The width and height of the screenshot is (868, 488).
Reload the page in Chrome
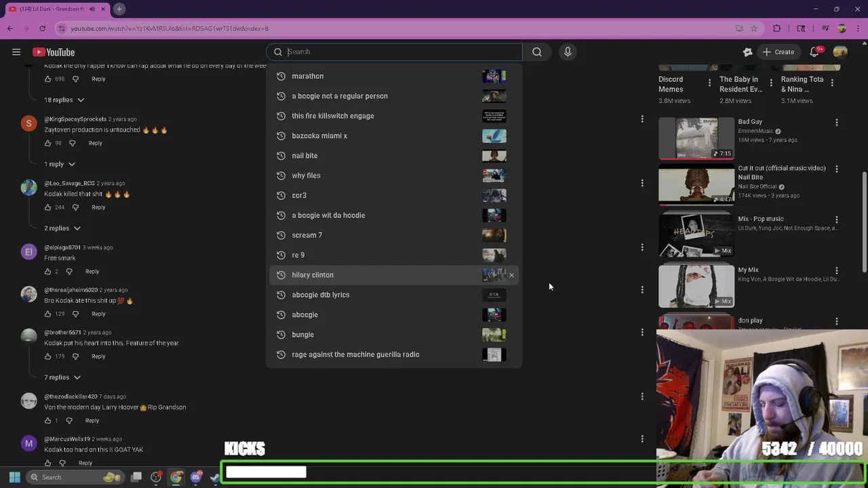pos(42,28)
